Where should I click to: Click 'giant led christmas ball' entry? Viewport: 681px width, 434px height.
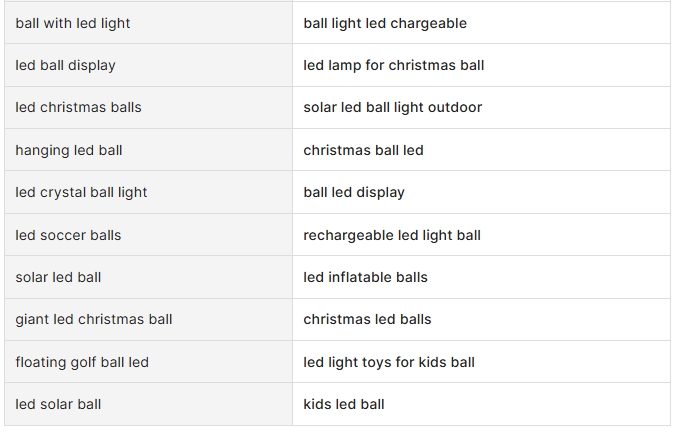point(94,319)
